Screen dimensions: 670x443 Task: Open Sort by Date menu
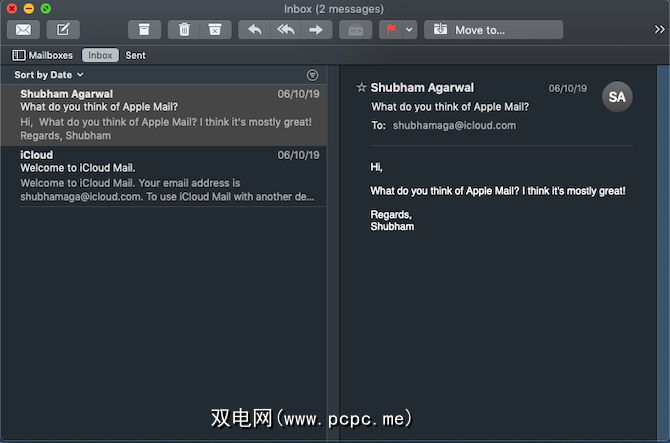[x=49, y=75]
